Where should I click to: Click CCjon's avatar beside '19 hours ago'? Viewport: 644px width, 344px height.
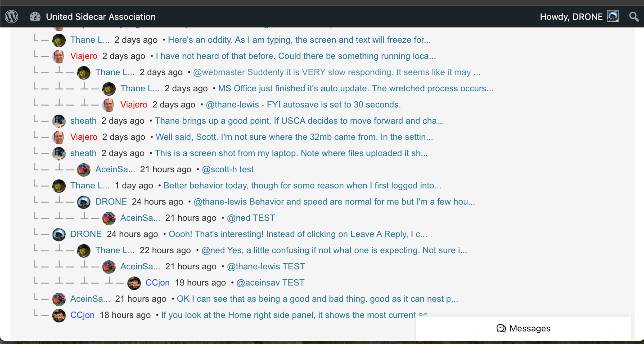pyautogui.click(x=134, y=283)
